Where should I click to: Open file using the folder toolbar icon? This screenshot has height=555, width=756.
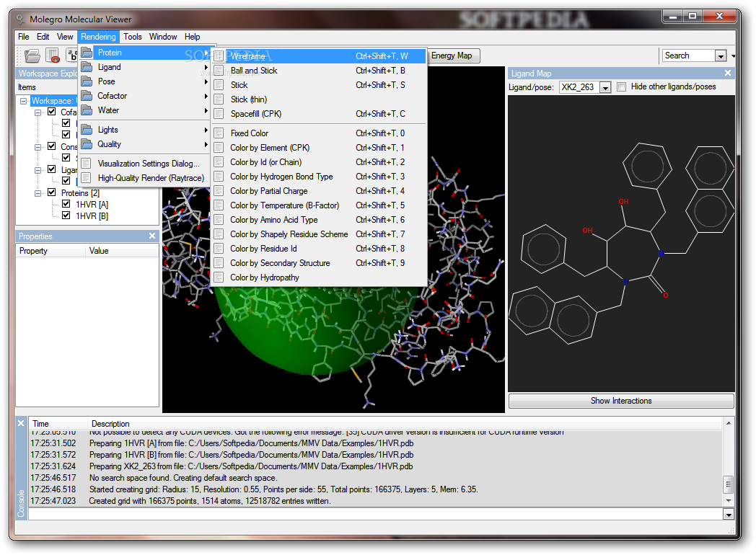tap(32, 56)
